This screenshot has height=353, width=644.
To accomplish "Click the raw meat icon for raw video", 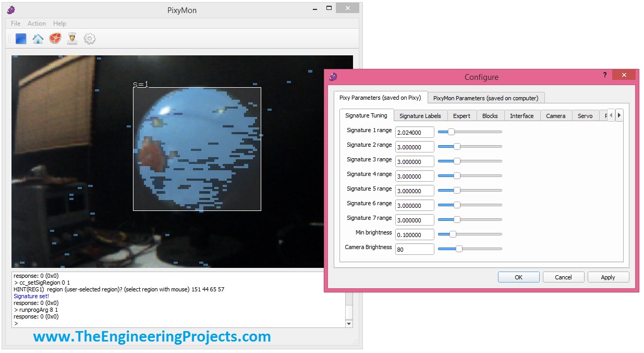I will coord(55,39).
